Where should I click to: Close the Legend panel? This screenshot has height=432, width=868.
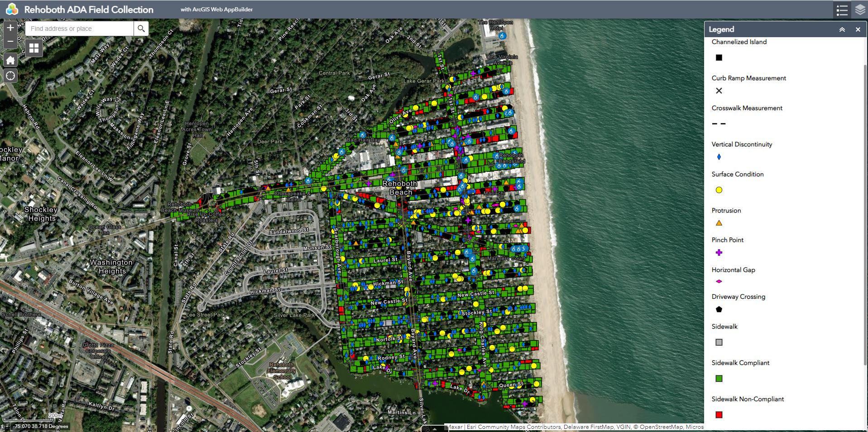click(858, 29)
